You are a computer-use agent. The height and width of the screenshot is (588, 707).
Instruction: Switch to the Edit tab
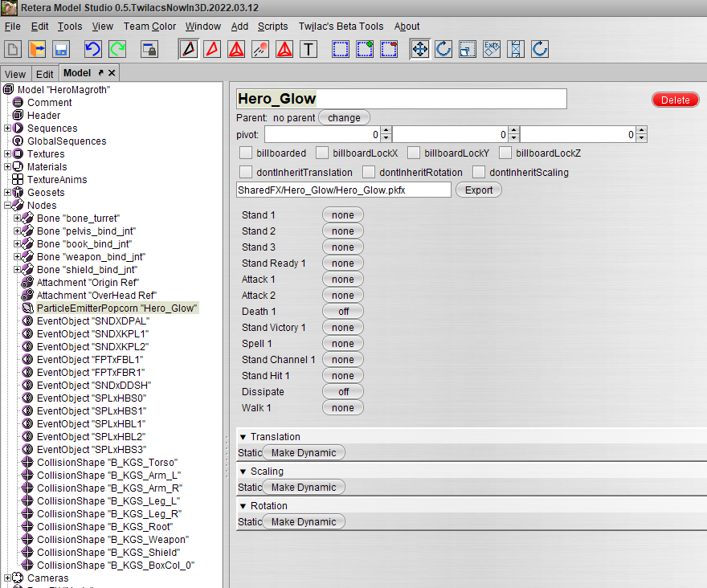point(44,74)
